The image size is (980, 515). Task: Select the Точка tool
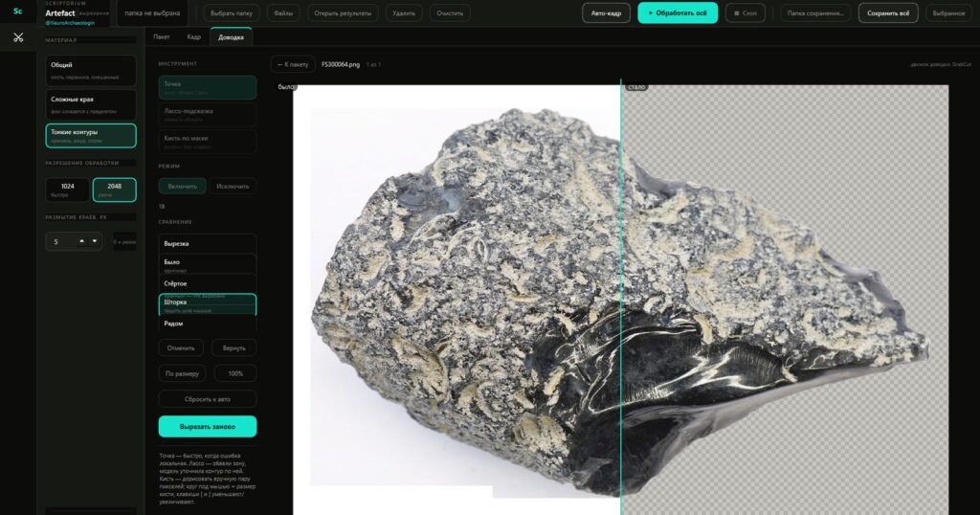tap(208, 87)
